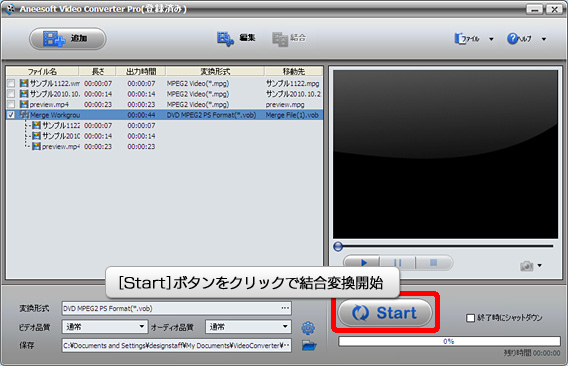
Task: Click the preview seek slider handle
Action: [x=338, y=246]
